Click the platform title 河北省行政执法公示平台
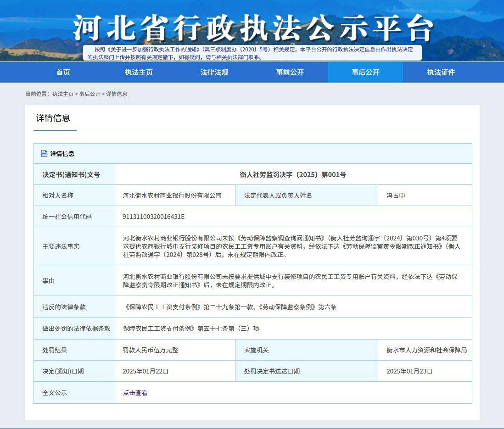The height and width of the screenshot is (429, 504). 253,28
